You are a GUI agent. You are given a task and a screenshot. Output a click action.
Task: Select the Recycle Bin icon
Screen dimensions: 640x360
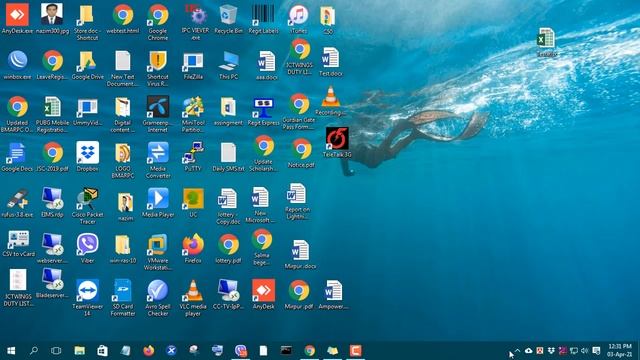229,19
